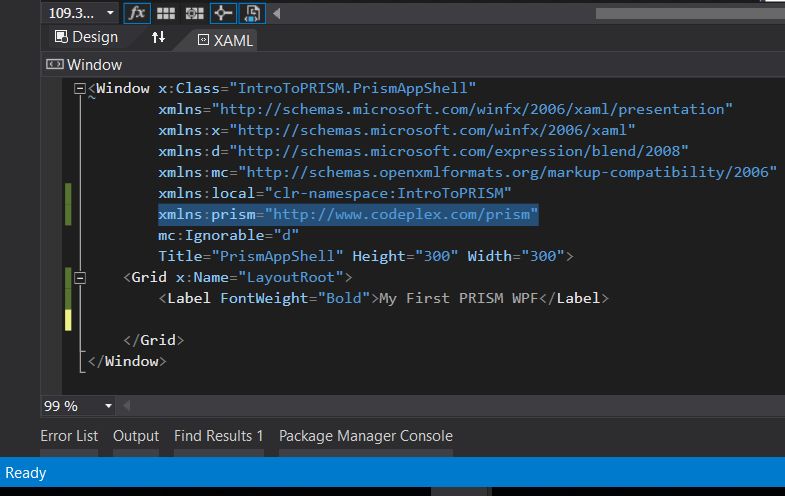Click the Width="300" attribute
This screenshot has height=496, width=785.
point(516,257)
